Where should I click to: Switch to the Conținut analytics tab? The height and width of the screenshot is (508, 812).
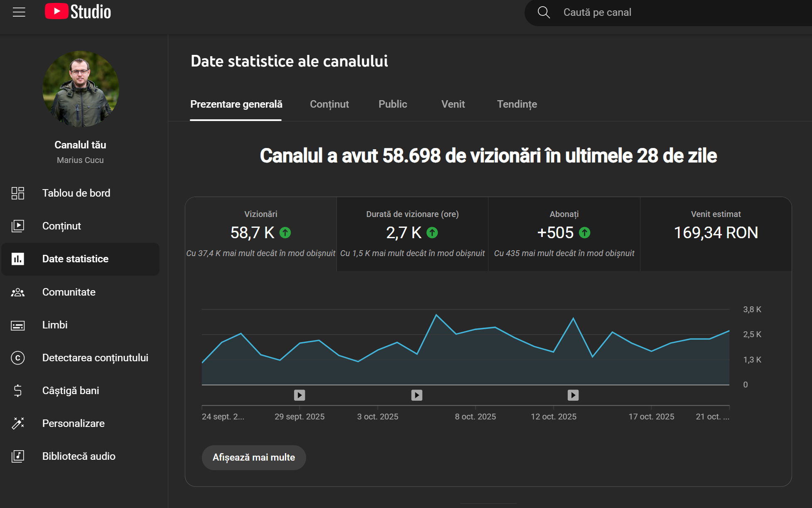[329, 104]
